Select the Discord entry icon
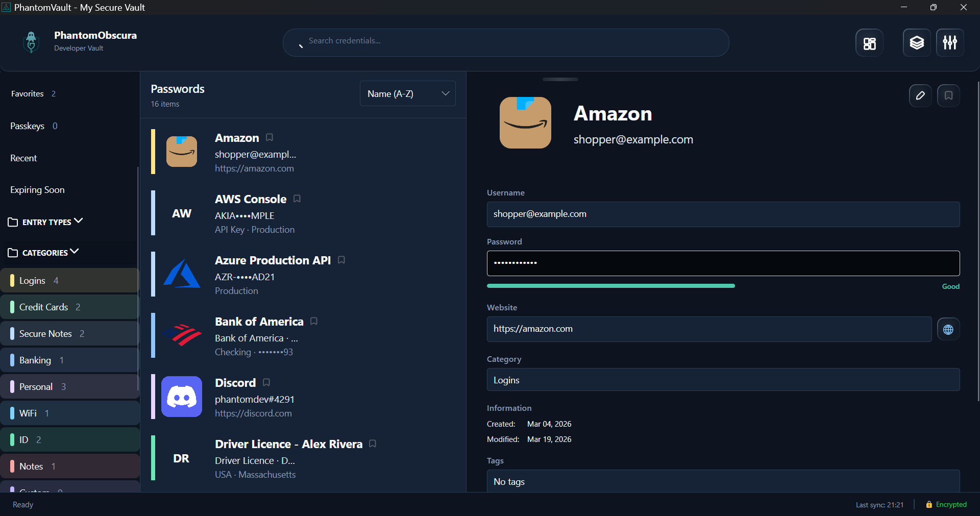 pos(182,397)
